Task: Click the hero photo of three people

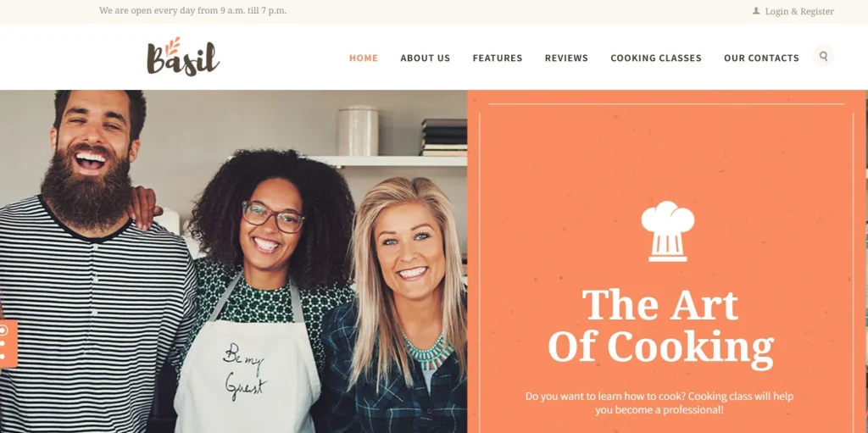Action: pos(234,261)
